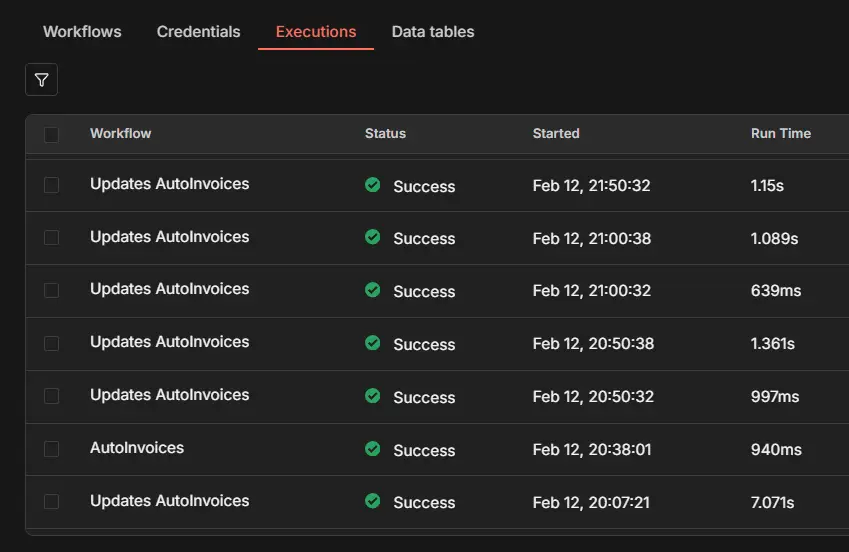Select the Executions tab
This screenshot has width=849, height=552.
pyautogui.click(x=316, y=32)
